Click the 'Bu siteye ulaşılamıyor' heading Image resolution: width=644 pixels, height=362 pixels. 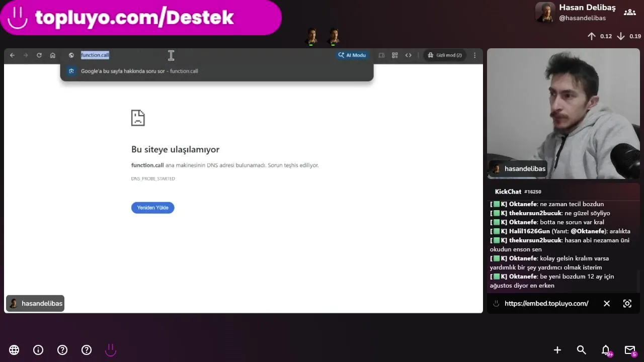point(175,149)
